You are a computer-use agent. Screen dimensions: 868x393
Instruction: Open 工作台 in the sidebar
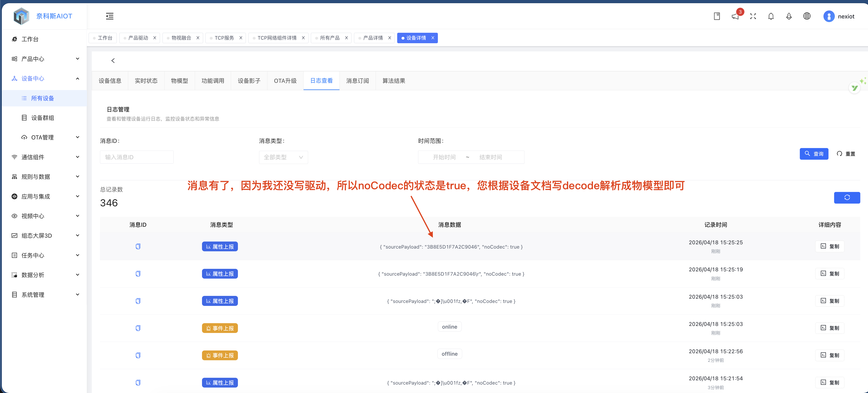point(45,39)
